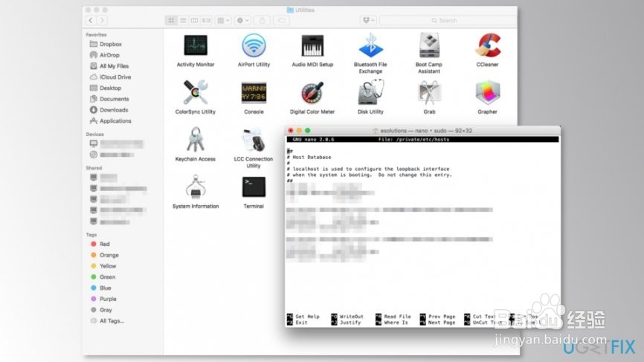Switch Finder to list view

point(183,20)
